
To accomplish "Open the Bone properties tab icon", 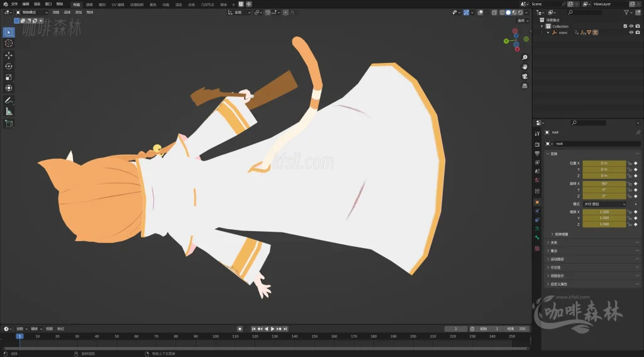I will coord(537,238).
